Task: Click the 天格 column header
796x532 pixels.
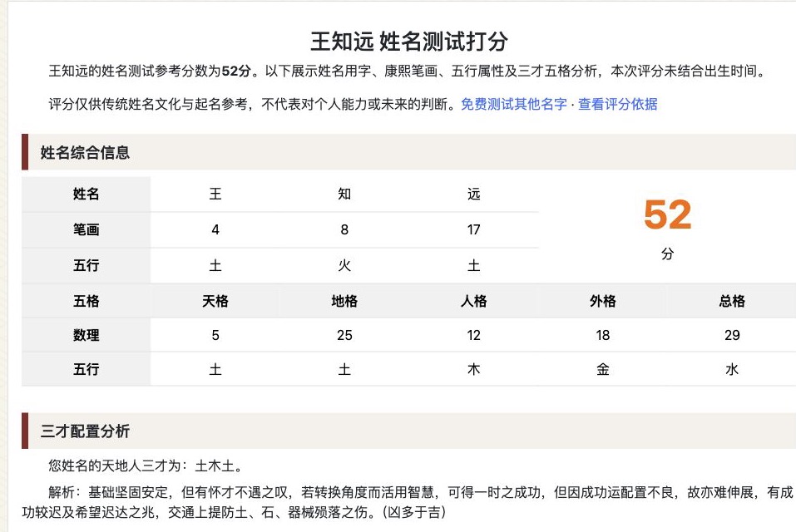Action: (x=215, y=301)
